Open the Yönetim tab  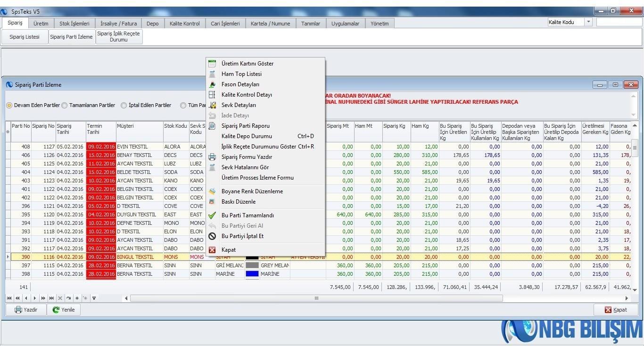(380, 24)
